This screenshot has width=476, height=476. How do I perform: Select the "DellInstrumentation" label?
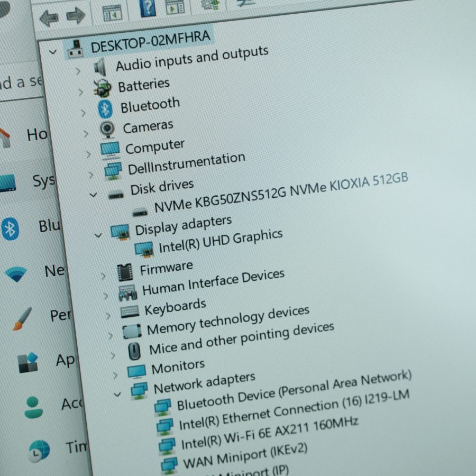tap(186, 164)
